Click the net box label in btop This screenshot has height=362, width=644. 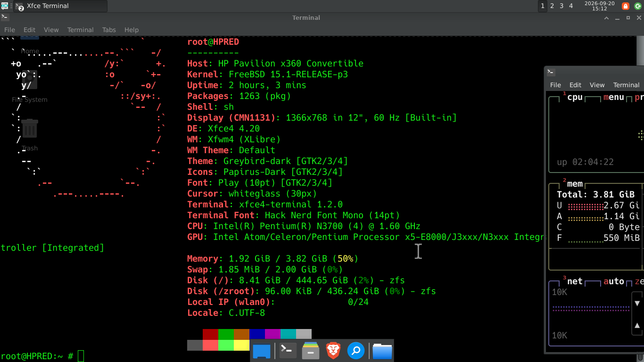[575, 281]
